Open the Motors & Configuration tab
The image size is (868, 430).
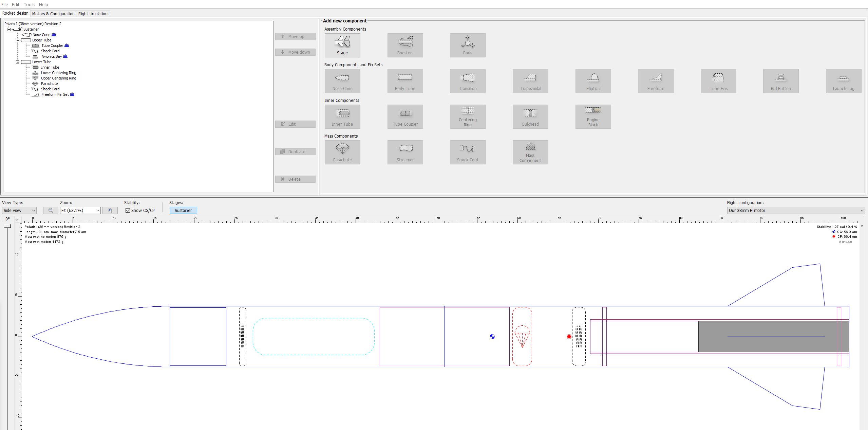pyautogui.click(x=53, y=14)
